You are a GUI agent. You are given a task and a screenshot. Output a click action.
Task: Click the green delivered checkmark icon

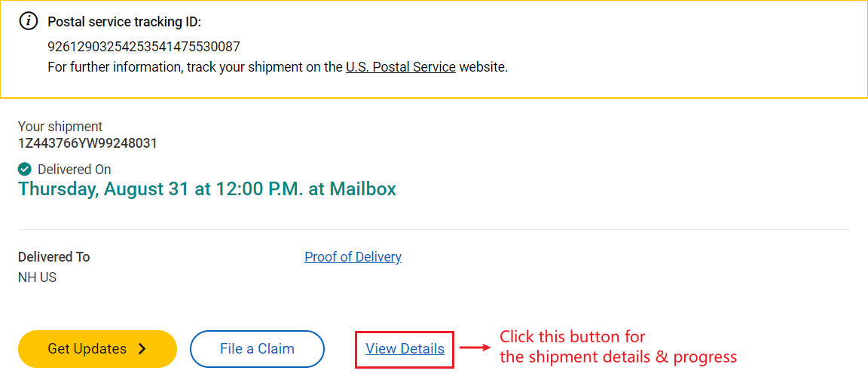point(25,170)
